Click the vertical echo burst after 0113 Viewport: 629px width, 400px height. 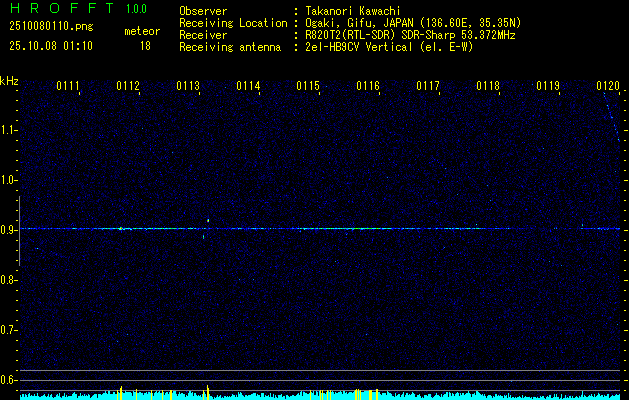(208, 220)
